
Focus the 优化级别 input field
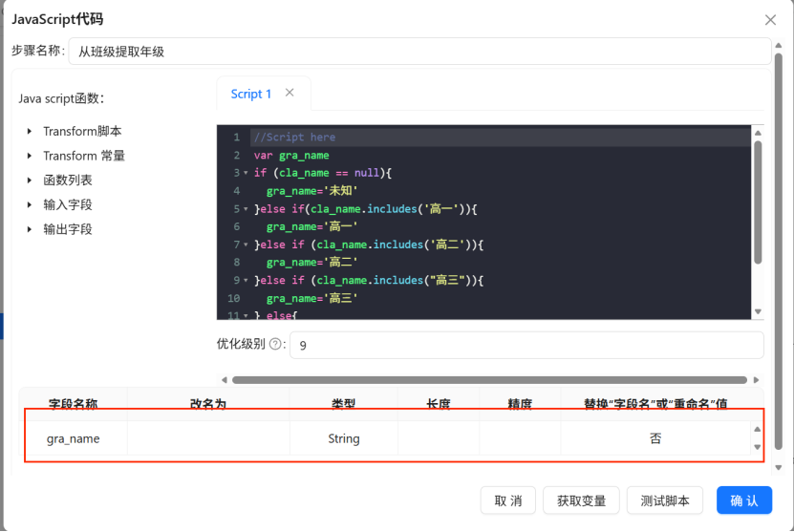[x=526, y=345]
